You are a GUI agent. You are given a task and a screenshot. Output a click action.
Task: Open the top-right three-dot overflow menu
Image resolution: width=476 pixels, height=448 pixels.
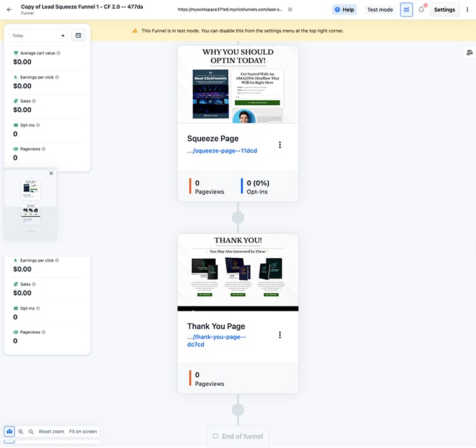pyautogui.click(x=468, y=10)
